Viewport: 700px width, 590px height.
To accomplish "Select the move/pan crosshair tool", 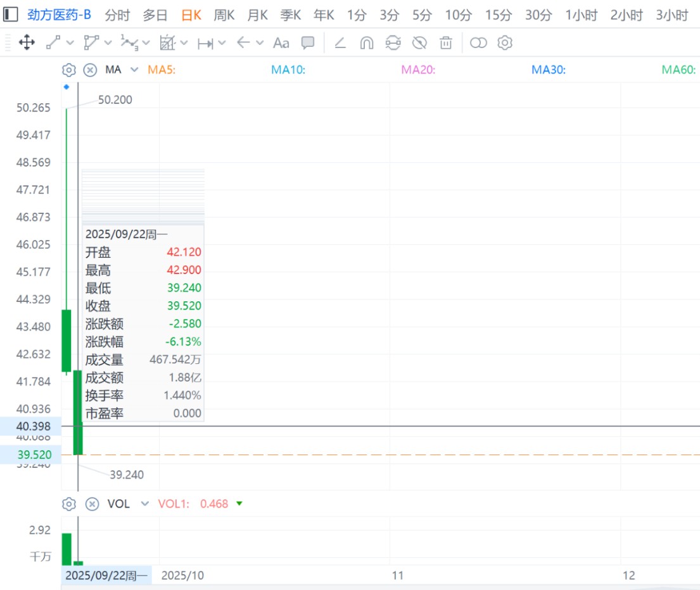I will tap(27, 43).
